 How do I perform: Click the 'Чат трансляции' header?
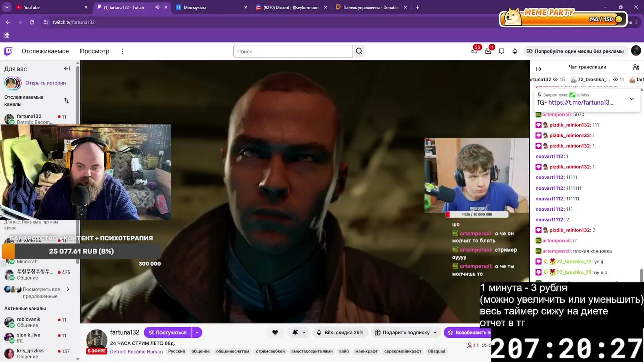[587, 67]
